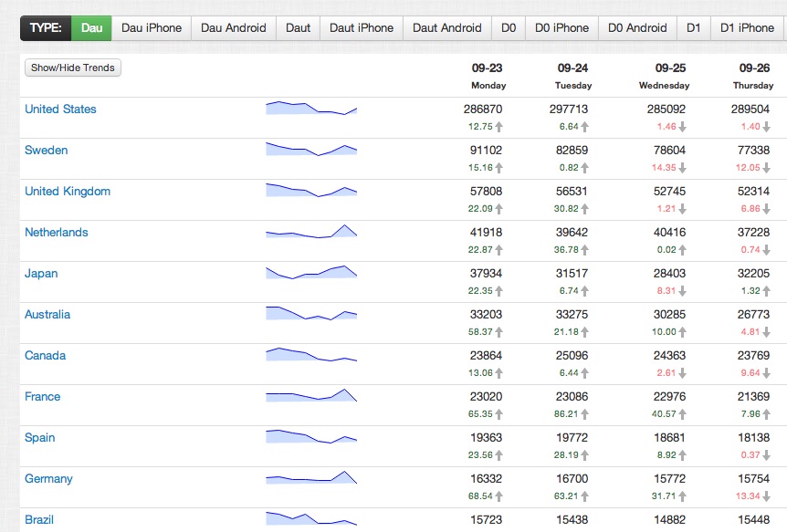787x532 pixels.
Task: Click the Canada value 24363
Action: 669,356
